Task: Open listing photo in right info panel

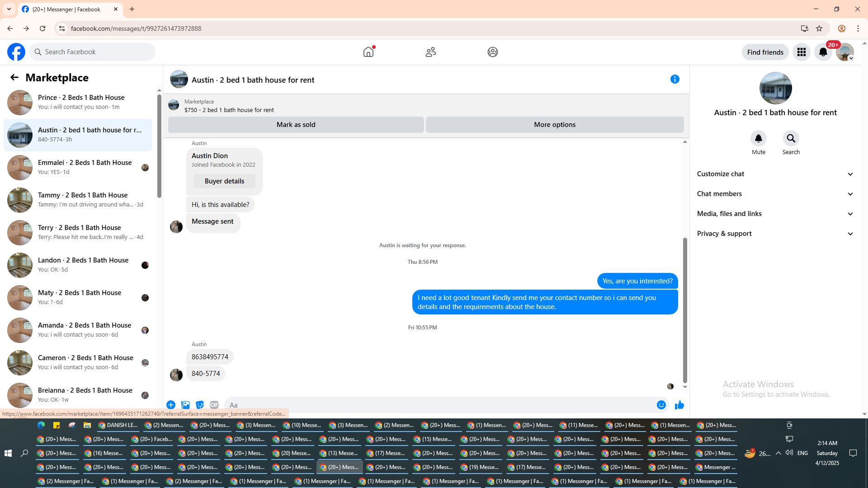Action: (775, 88)
